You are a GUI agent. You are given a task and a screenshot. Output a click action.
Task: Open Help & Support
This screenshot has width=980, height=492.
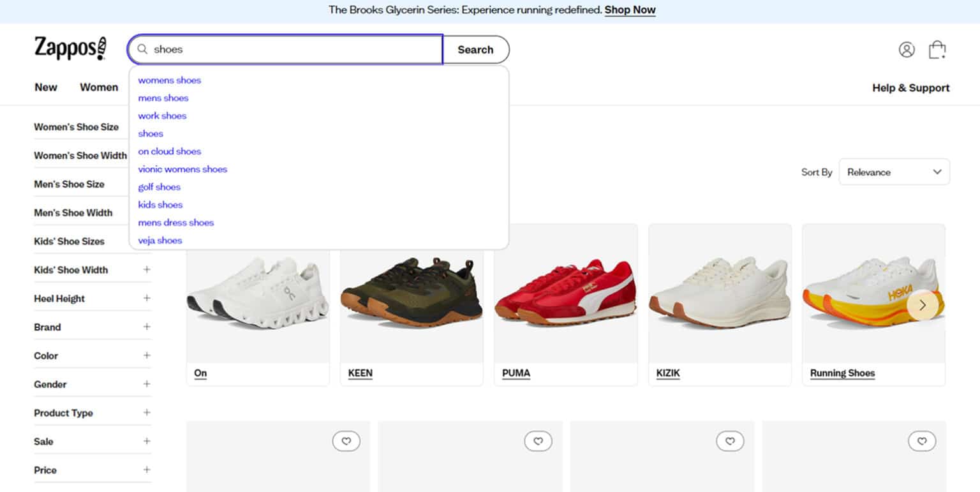pos(910,88)
